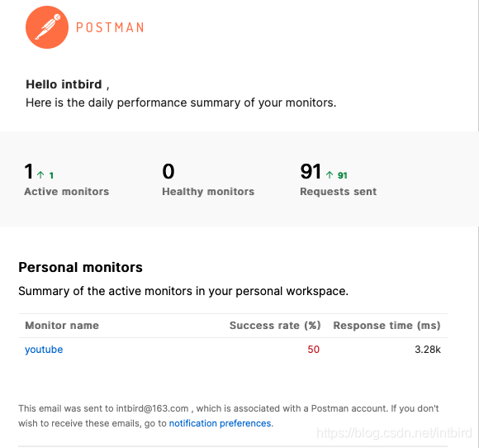Image resolution: width=479 pixels, height=448 pixels.
Task: Click the Monitor name column header
Action: tap(62, 326)
